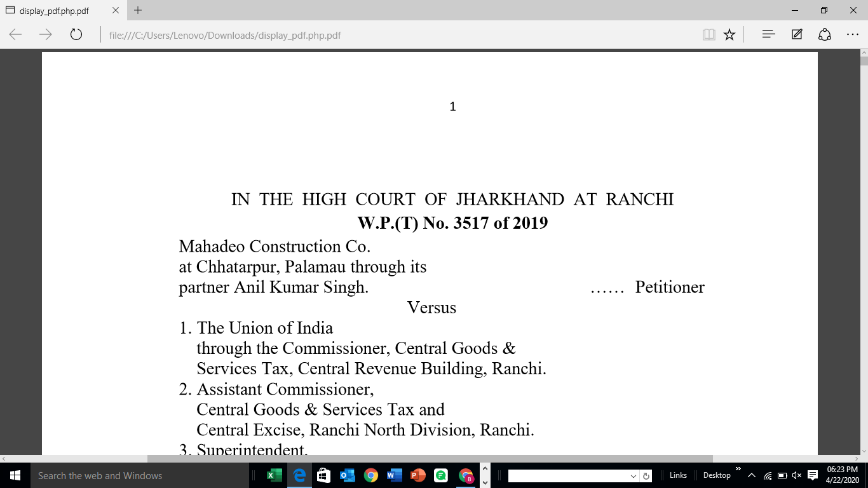Image resolution: width=868 pixels, height=488 pixels.
Task: Make a web note pen icon
Action: tap(797, 34)
